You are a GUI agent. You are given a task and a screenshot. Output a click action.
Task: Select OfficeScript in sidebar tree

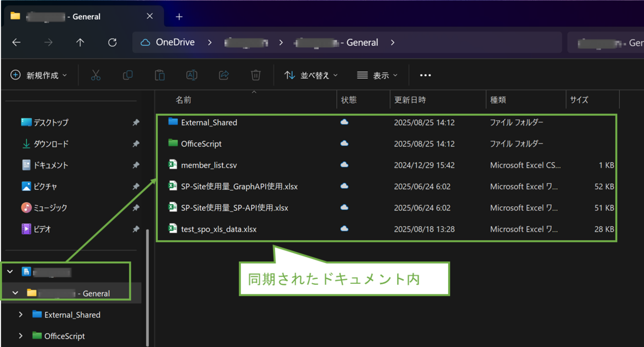coord(64,336)
